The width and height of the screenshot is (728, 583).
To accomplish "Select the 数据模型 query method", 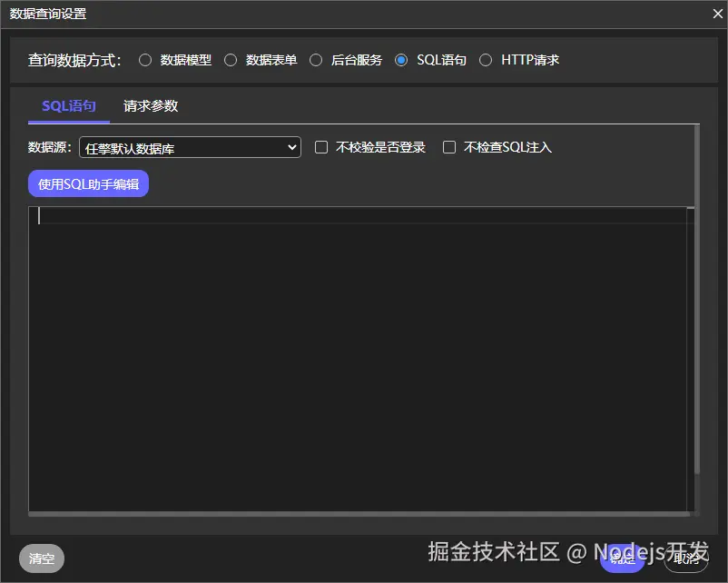I will pyautogui.click(x=145, y=59).
